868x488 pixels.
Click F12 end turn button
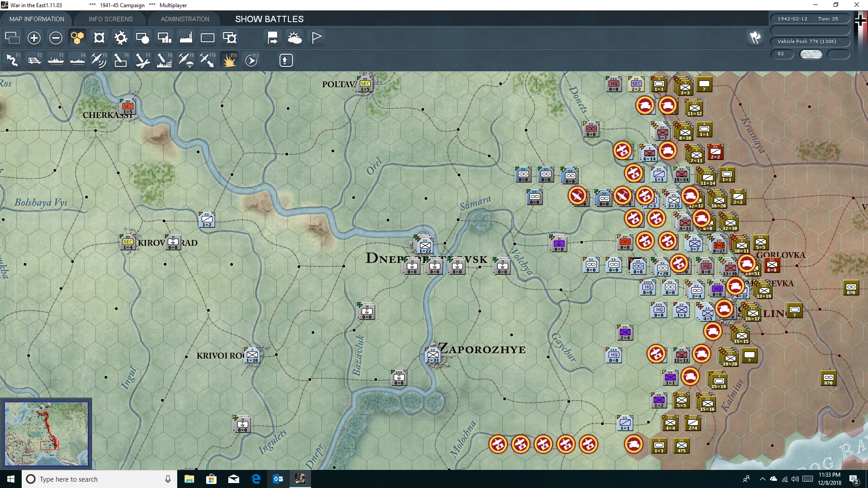coord(251,60)
